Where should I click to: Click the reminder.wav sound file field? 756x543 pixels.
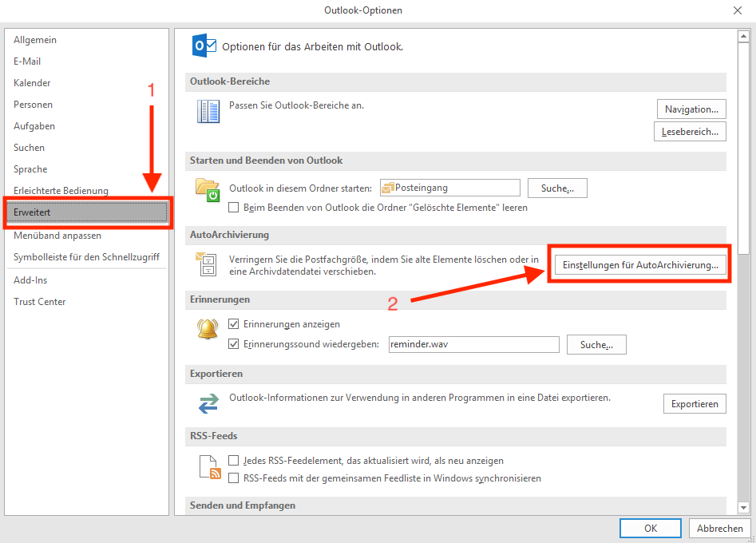(473, 345)
